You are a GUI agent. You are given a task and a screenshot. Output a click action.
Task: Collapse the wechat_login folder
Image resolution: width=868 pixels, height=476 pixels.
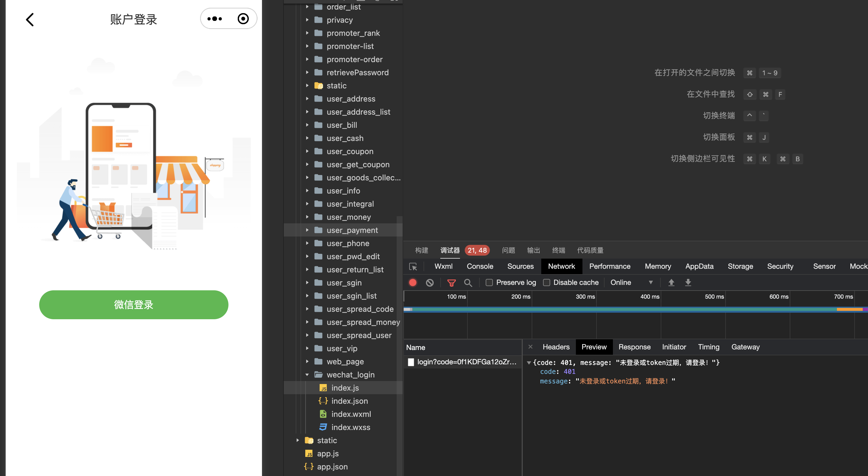[x=307, y=374]
